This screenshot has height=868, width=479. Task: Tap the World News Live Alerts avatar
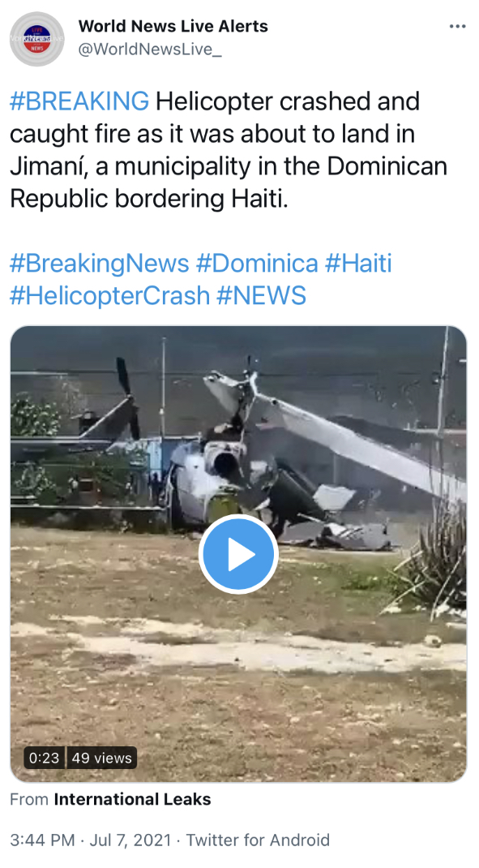(x=37, y=39)
